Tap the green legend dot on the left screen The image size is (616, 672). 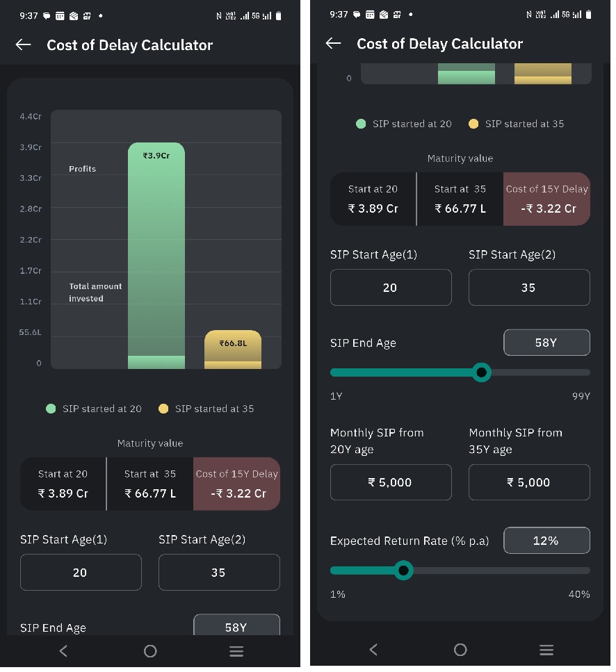click(x=51, y=409)
